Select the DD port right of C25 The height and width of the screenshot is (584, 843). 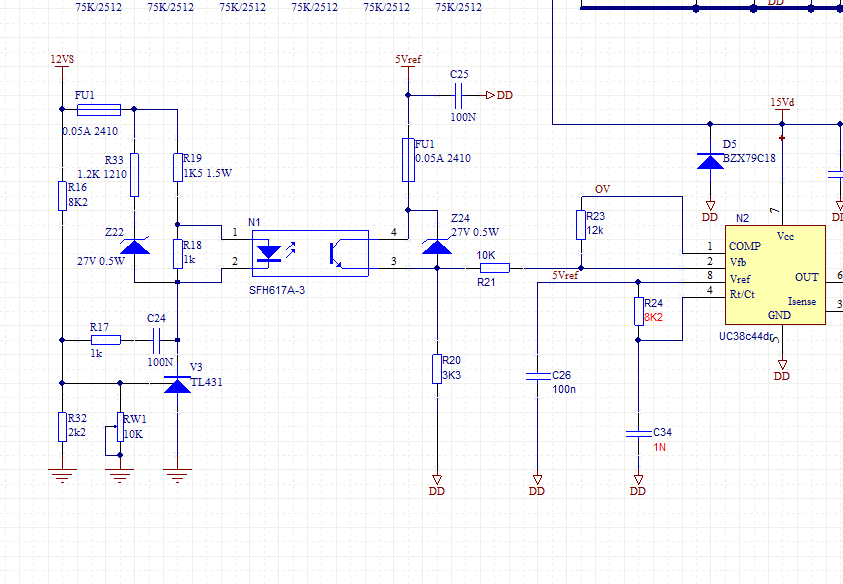pos(499,95)
